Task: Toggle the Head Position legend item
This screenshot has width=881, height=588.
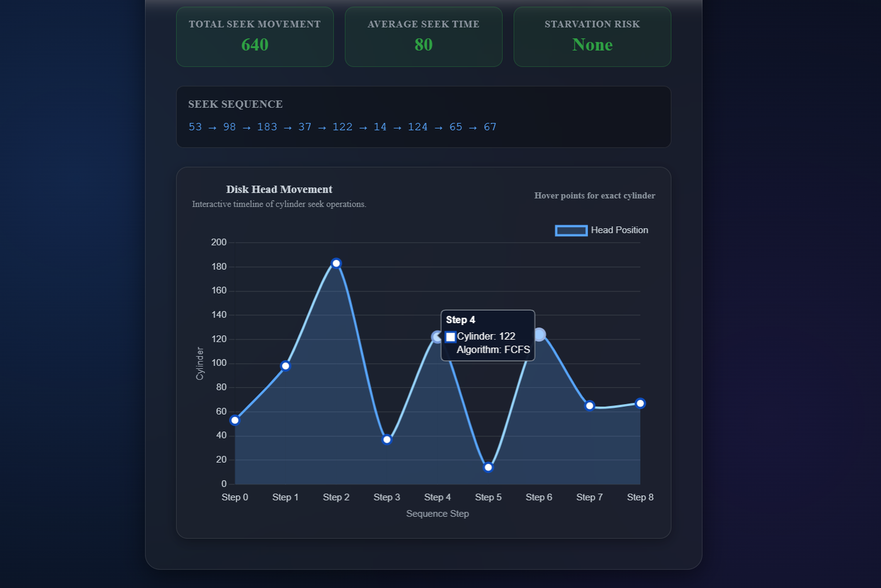Action: click(619, 230)
